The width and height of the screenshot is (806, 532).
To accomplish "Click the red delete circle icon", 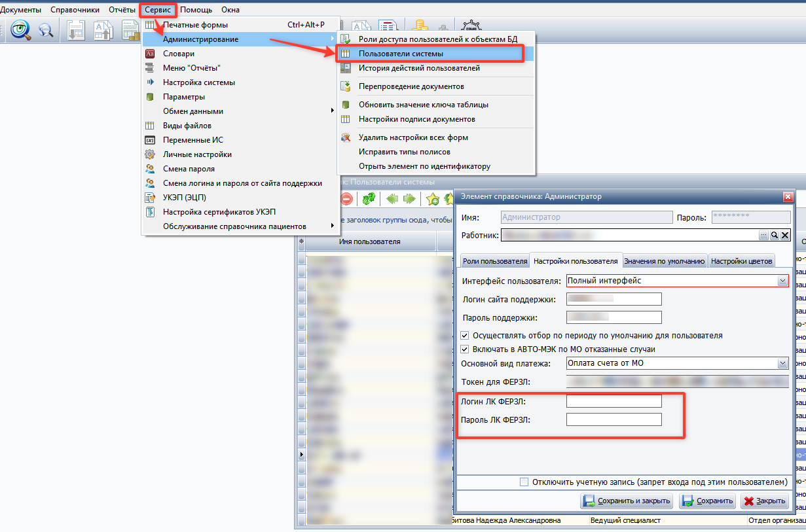I will (346, 198).
